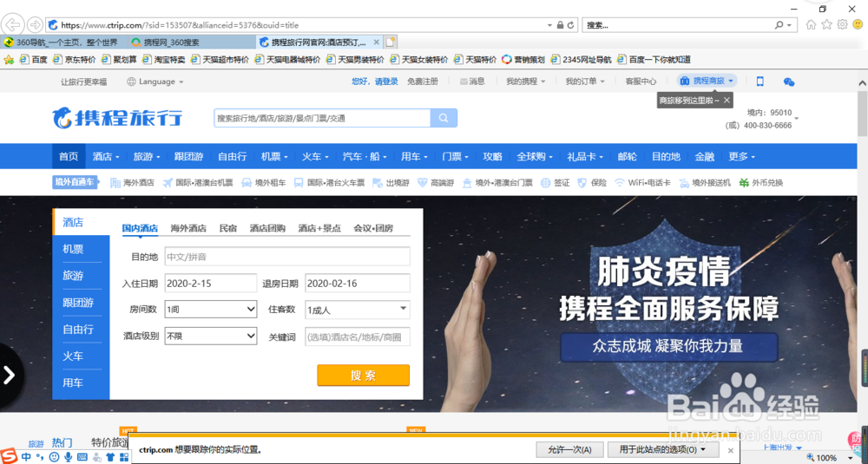This screenshot has height=464, width=868.
Task: Open browser settings gear icon
Action: click(x=842, y=24)
